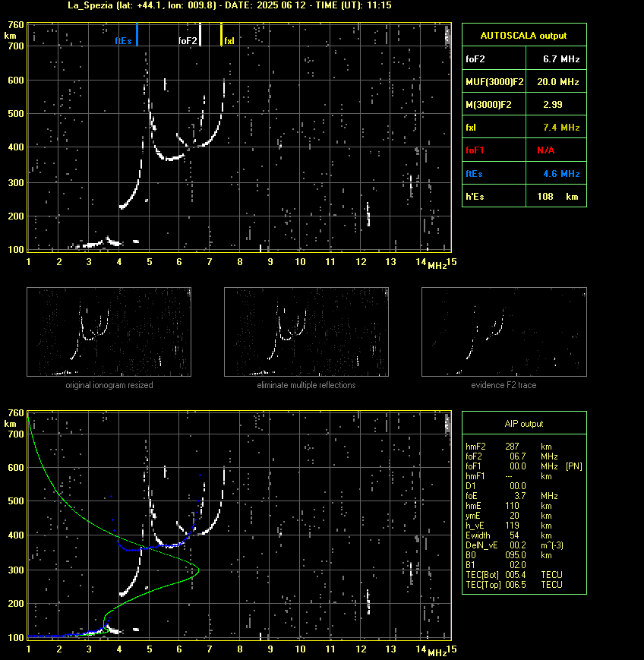
Task: Select the ymE 20 km row
Action: click(509, 516)
